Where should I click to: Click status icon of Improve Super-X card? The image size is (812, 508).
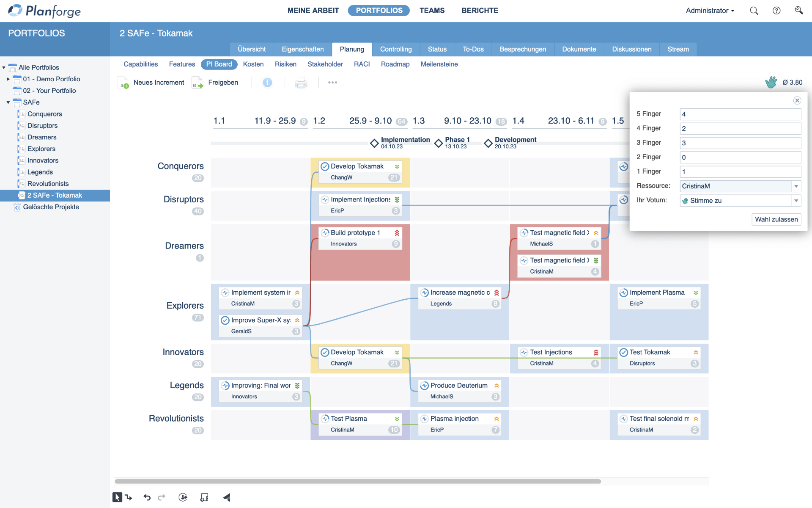click(225, 320)
